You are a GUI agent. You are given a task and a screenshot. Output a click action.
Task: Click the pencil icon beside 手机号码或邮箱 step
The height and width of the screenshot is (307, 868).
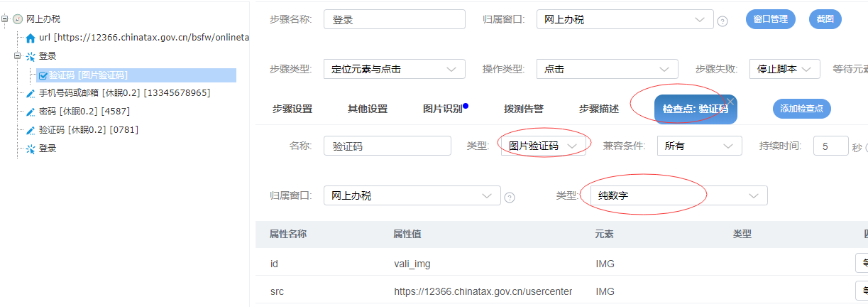tap(31, 93)
